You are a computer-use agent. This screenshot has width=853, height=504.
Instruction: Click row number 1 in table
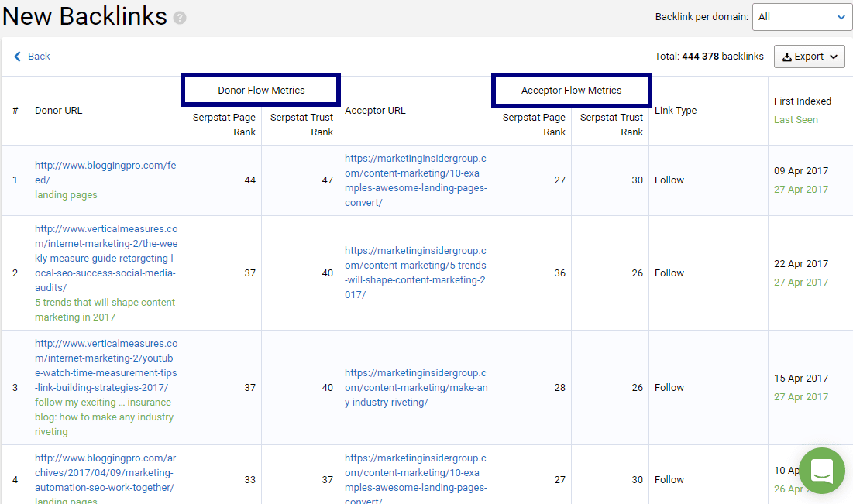coord(15,180)
